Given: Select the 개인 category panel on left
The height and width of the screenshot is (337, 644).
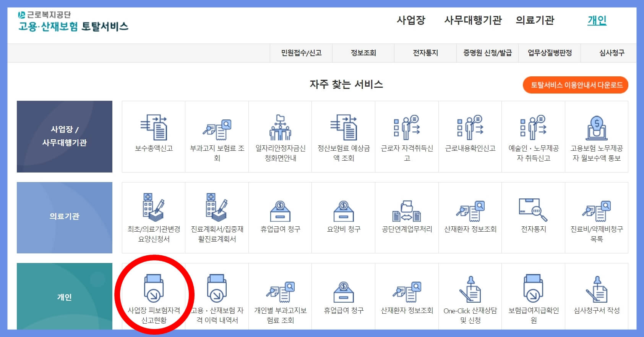Looking at the screenshot, I should click(65, 297).
